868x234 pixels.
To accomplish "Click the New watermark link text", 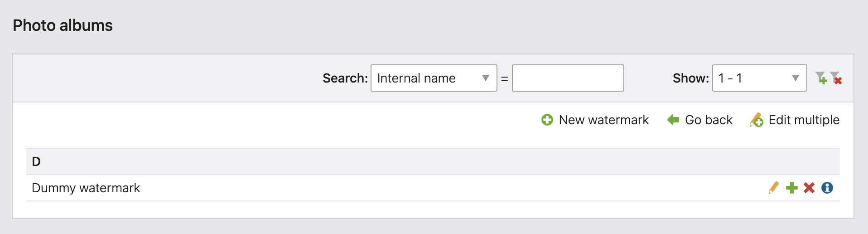I will pos(603,120).
